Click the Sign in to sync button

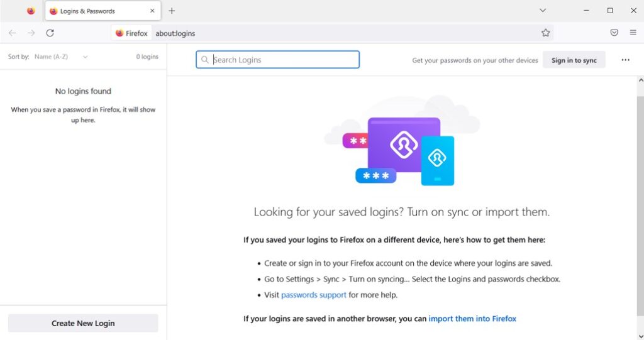[574, 60]
